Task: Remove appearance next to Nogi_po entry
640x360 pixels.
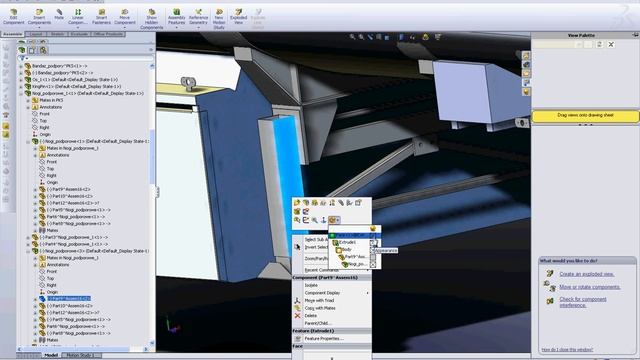Action: pyautogui.click(x=373, y=264)
